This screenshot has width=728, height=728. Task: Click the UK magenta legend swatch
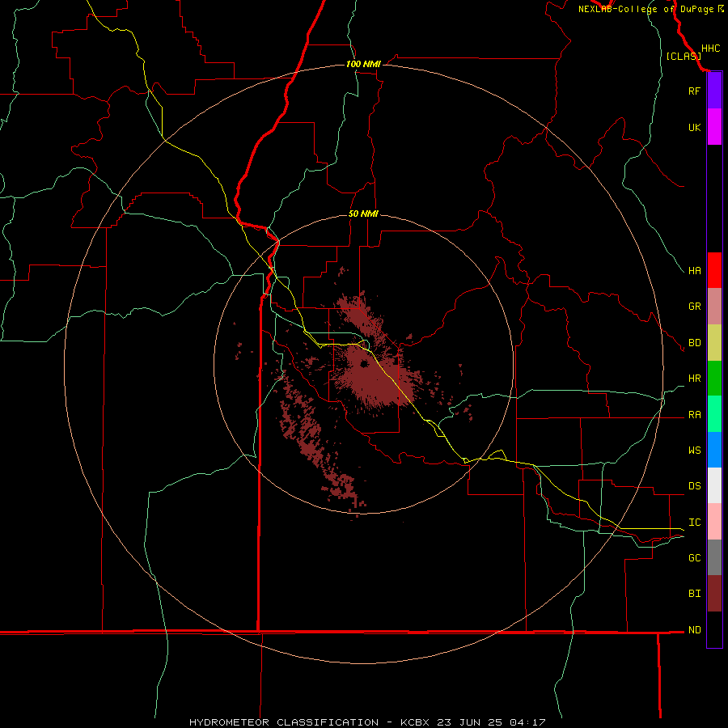click(x=714, y=127)
